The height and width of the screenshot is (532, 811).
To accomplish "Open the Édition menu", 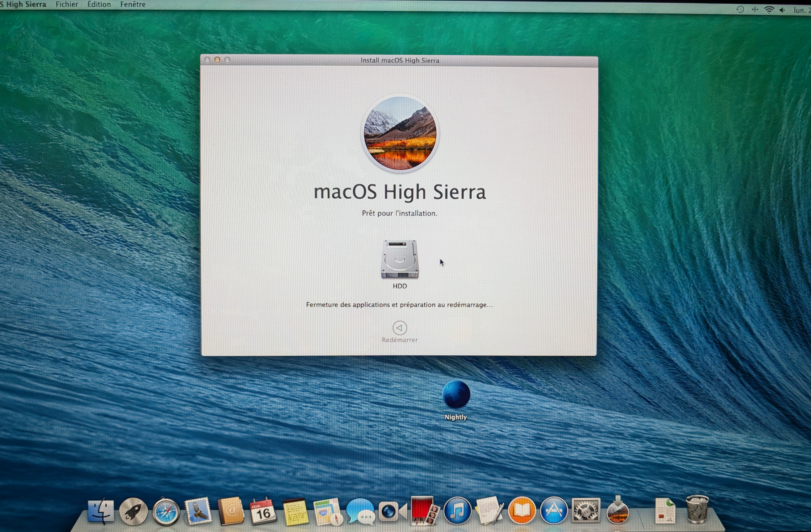I will tap(99, 4).
